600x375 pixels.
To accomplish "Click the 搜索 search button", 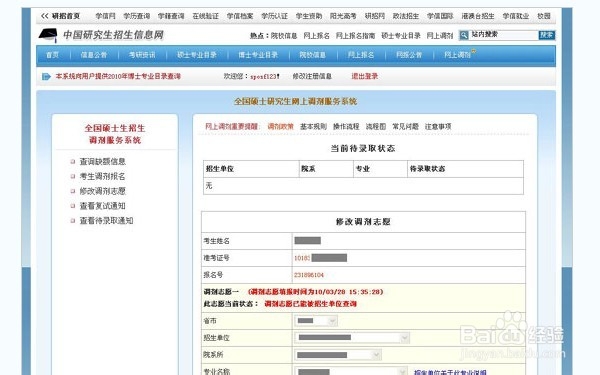I will (546, 35).
